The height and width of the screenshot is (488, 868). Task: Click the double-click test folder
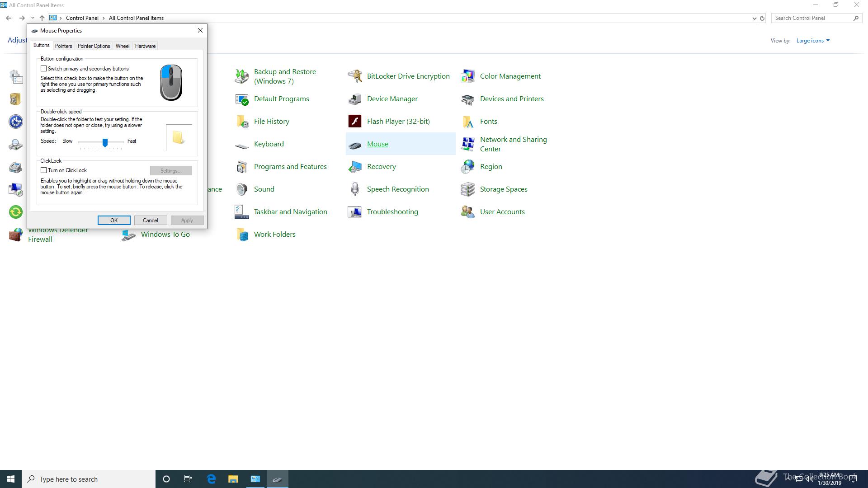(179, 137)
